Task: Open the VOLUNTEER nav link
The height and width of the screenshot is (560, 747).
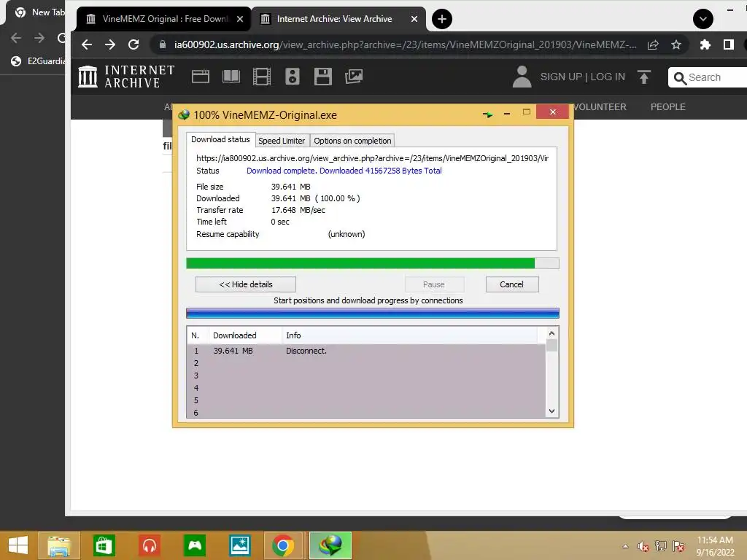Action: tap(600, 107)
